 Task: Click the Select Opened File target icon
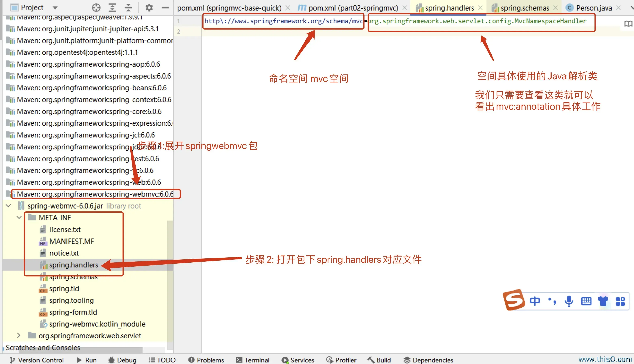96,8
